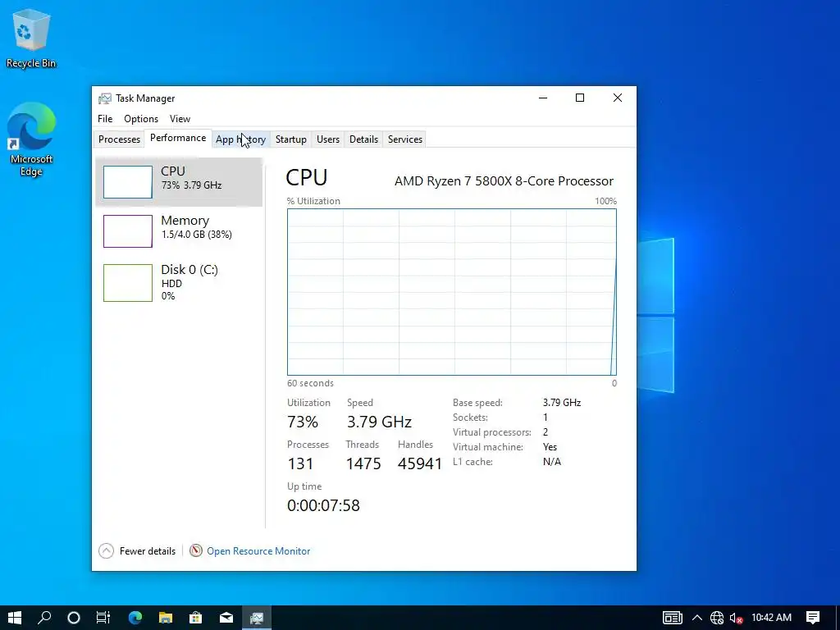Minimize the Task Manager window
This screenshot has width=840, height=630.
pyautogui.click(x=543, y=98)
